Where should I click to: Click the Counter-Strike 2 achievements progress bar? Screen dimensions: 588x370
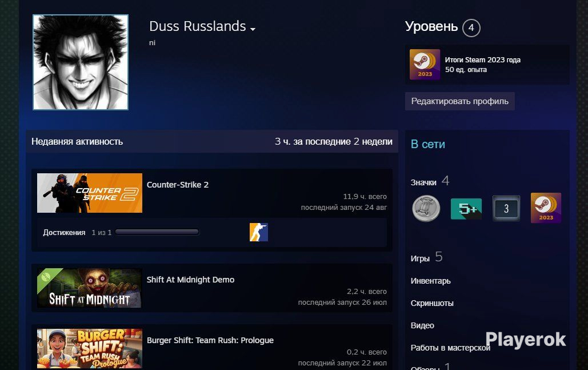[x=157, y=232]
